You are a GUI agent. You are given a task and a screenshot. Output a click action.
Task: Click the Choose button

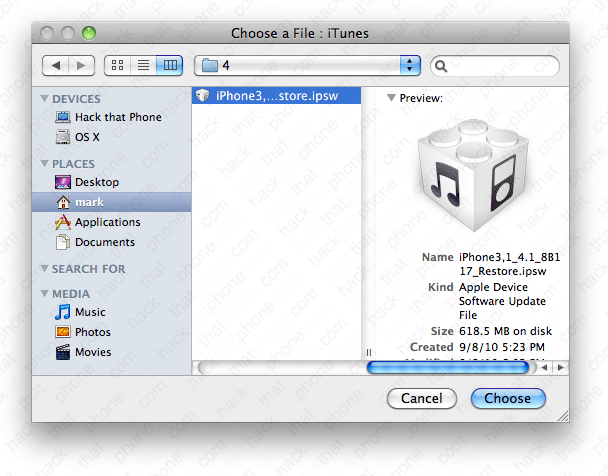click(x=508, y=398)
